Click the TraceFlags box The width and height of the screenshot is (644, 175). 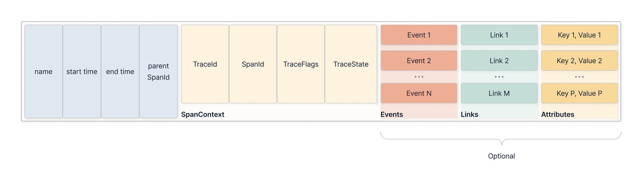(x=301, y=64)
